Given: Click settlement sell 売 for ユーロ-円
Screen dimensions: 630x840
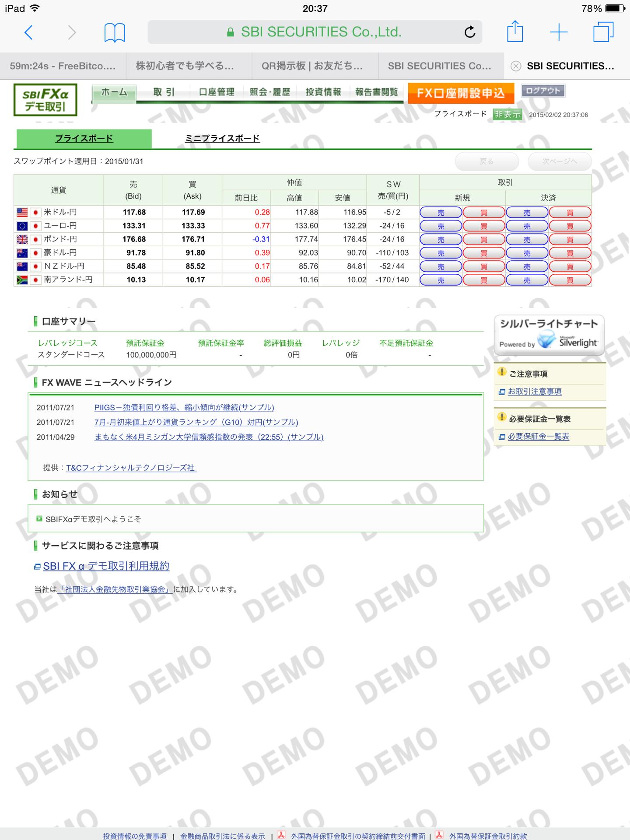Looking at the screenshot, I should click(527, 226).
